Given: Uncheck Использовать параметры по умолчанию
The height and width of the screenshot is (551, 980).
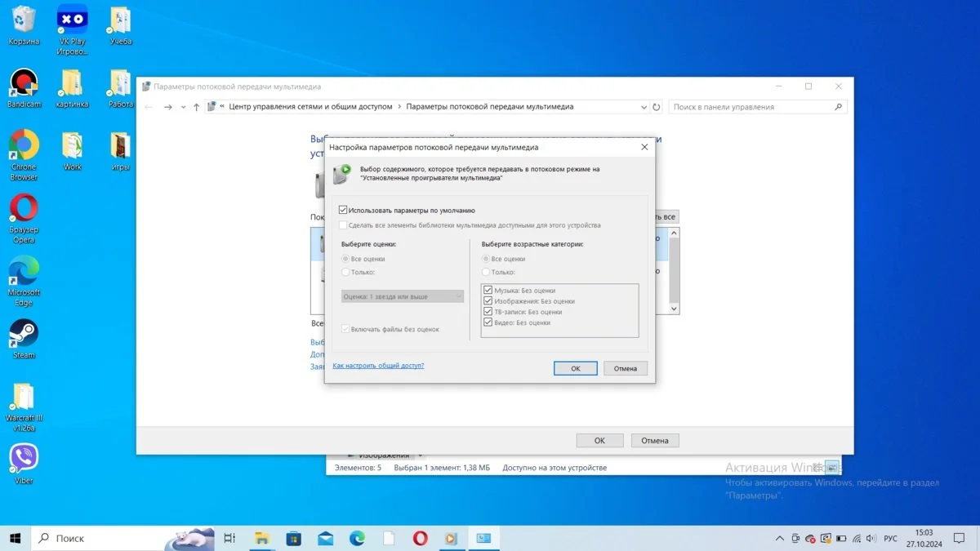Looking at the screenshot, I should pos(343,210).
